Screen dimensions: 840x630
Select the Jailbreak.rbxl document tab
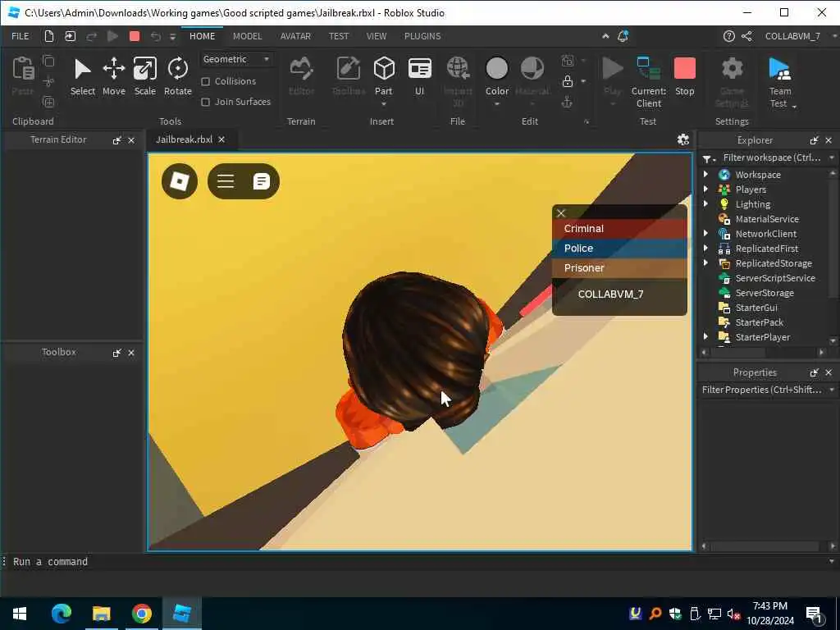184,139
